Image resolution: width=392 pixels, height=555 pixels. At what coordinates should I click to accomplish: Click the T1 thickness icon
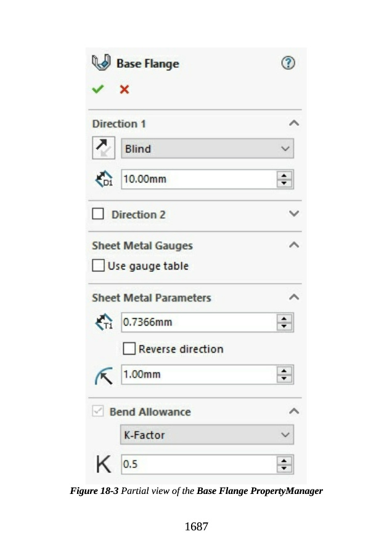point(104,323)
